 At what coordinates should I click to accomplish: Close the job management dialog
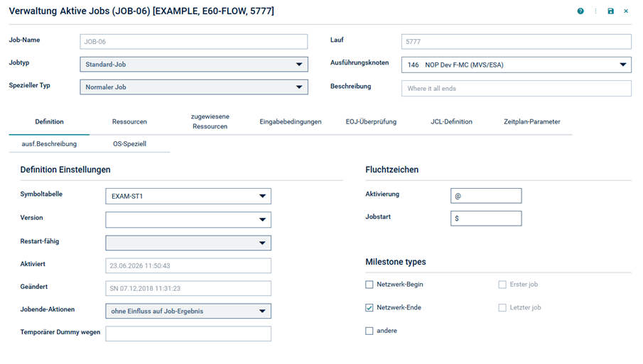coord(626,11)
